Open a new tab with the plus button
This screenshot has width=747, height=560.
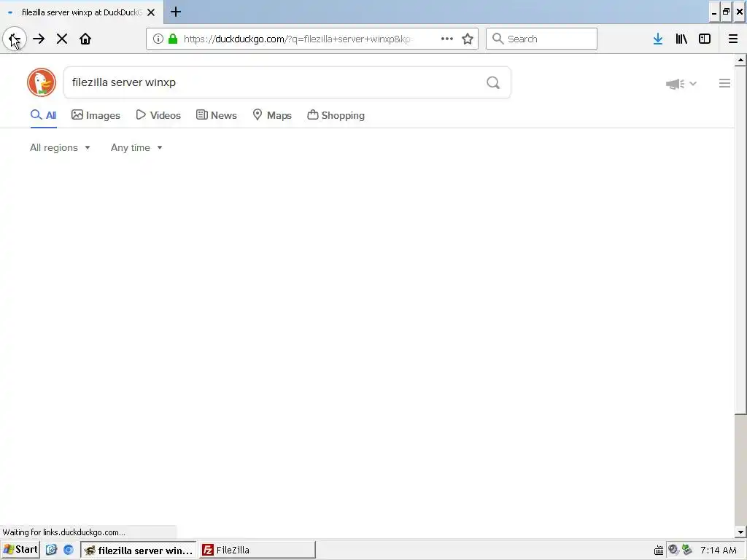[x=176, y=12]
